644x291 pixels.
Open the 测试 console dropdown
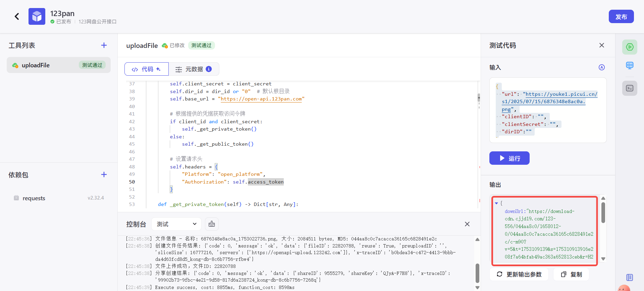point(176,224)
